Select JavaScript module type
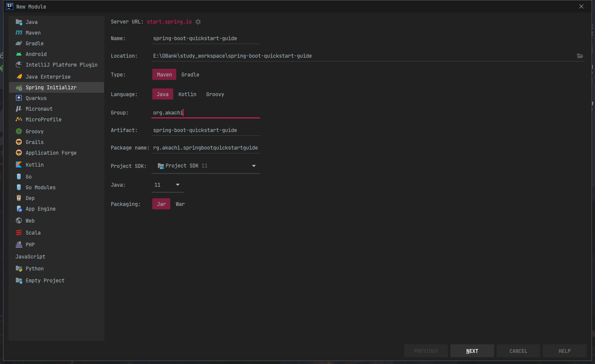Image resolution: width=595 pixels, height=364 pixels. click(30, 256)
